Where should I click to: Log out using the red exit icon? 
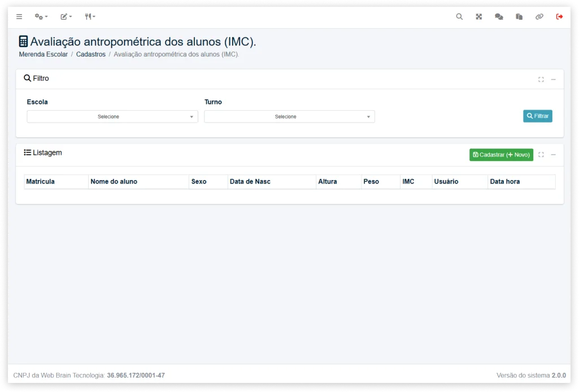coord(559,16)
